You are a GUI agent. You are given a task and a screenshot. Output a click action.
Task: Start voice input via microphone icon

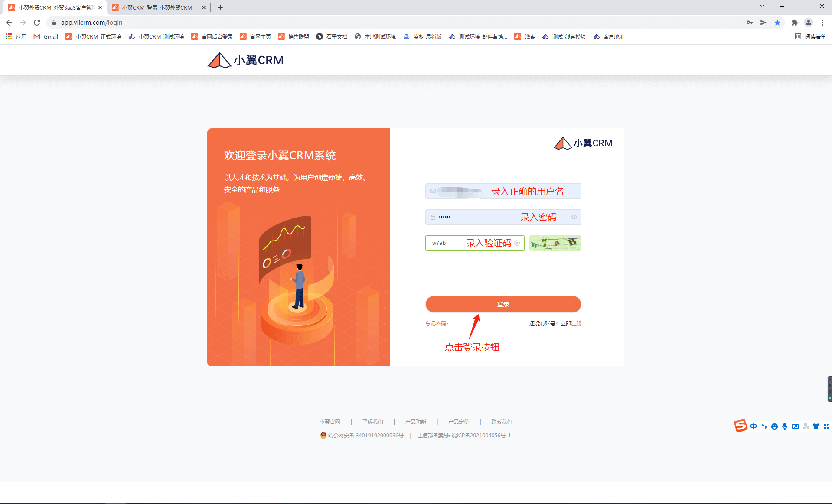click(785, 426)
